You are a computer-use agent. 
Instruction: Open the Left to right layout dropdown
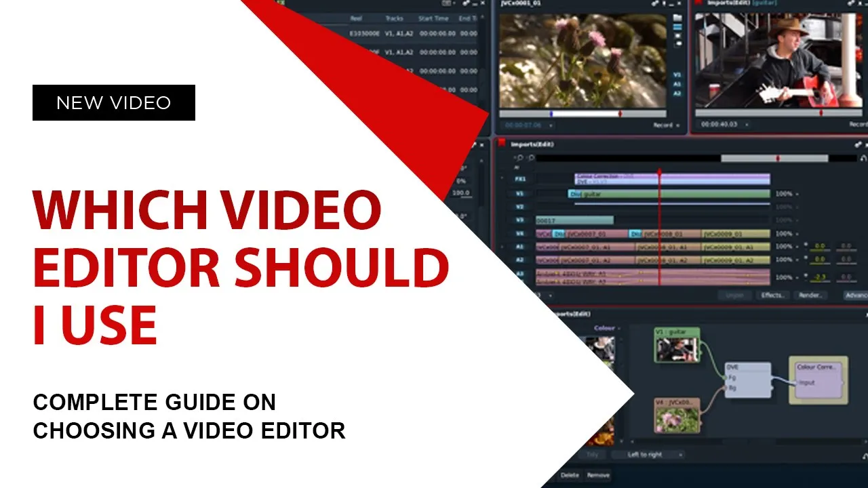(648, 455)
